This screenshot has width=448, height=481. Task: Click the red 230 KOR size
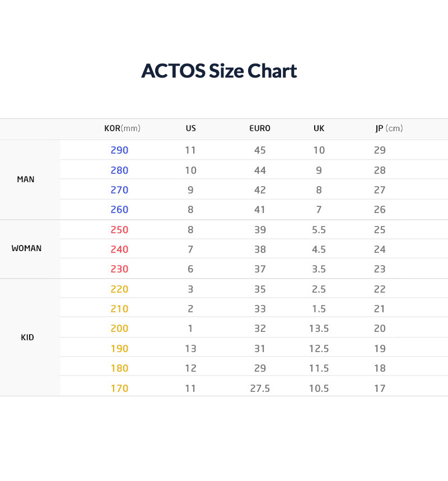tap(119, 269)
